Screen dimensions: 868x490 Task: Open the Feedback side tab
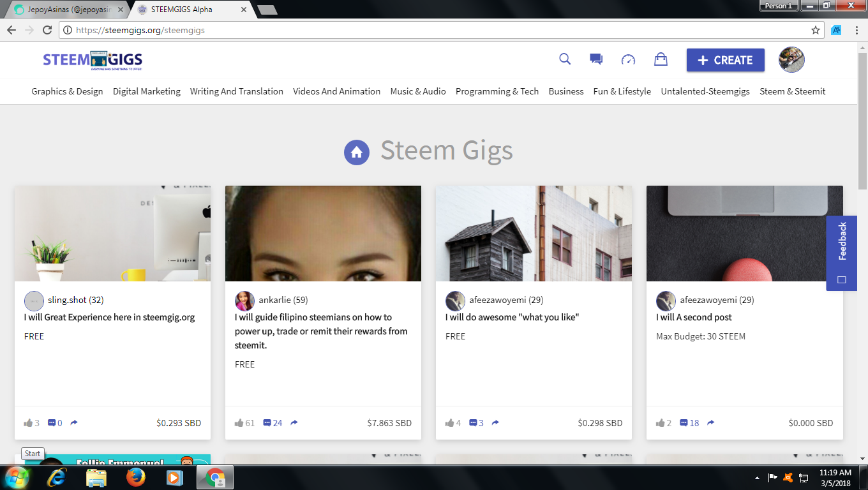pos(842,253)
